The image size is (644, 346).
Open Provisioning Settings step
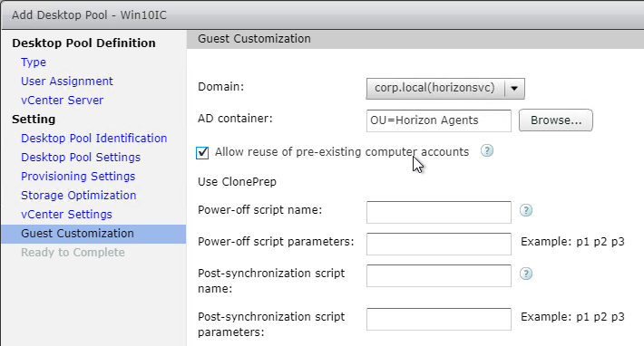78,177
